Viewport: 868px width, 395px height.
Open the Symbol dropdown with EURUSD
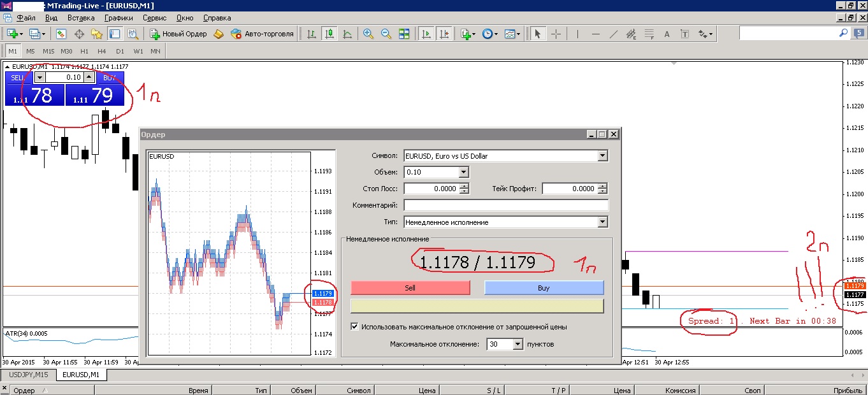tap(602, 155)
